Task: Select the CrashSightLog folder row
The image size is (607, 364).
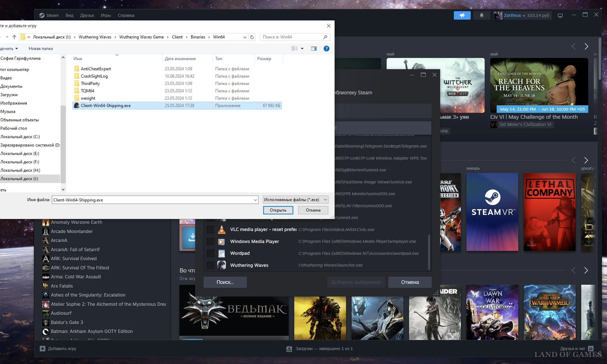Action: click(x=177, y=76)
